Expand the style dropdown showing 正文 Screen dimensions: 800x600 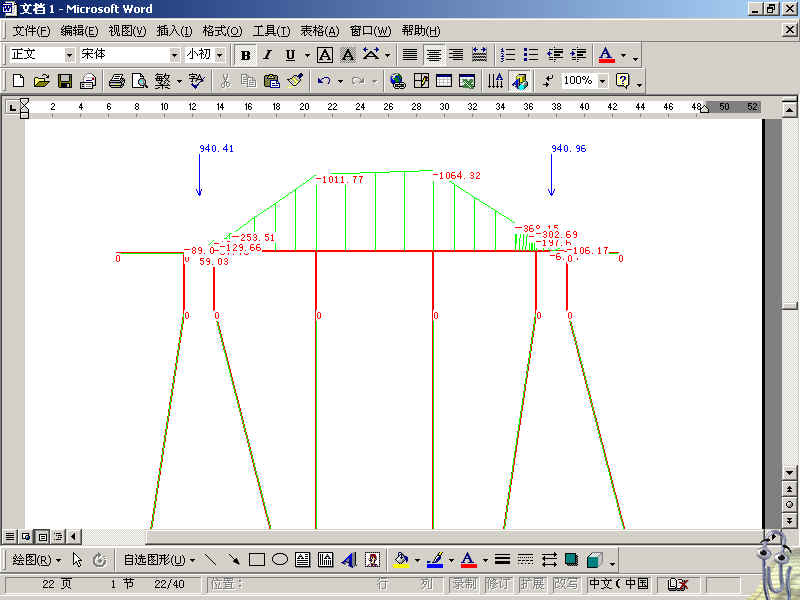pos(69,55)
